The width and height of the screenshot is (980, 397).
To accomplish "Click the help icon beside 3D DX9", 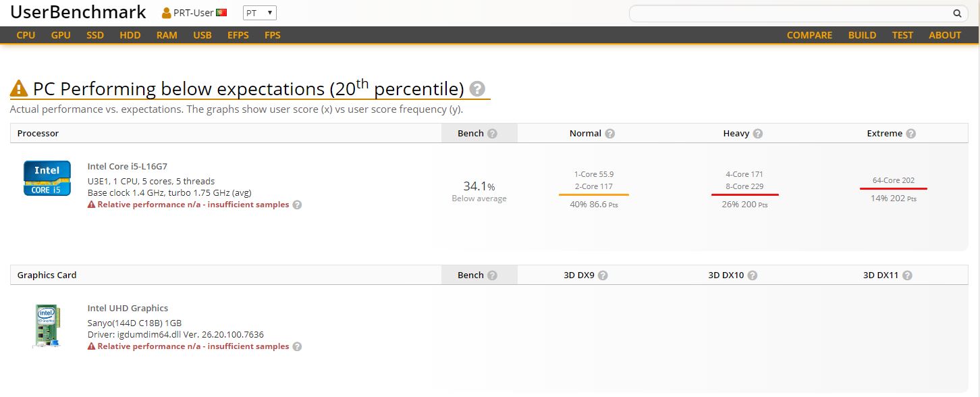I will pyautogui.click(x=603, y=275).
